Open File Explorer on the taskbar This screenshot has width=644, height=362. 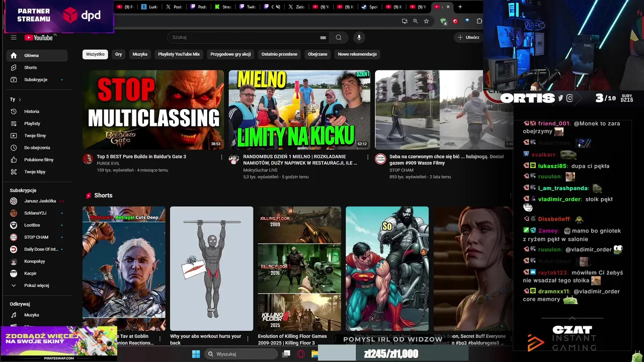click(x=314, y=354)
